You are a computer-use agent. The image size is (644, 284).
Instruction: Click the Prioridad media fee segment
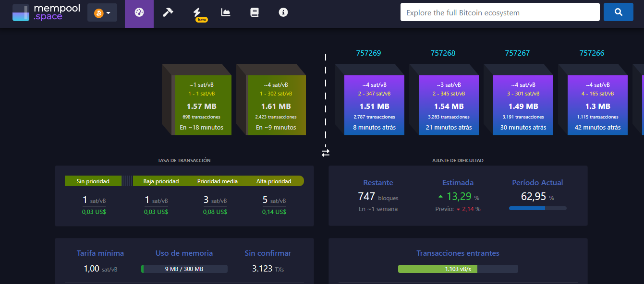point(218,181)
